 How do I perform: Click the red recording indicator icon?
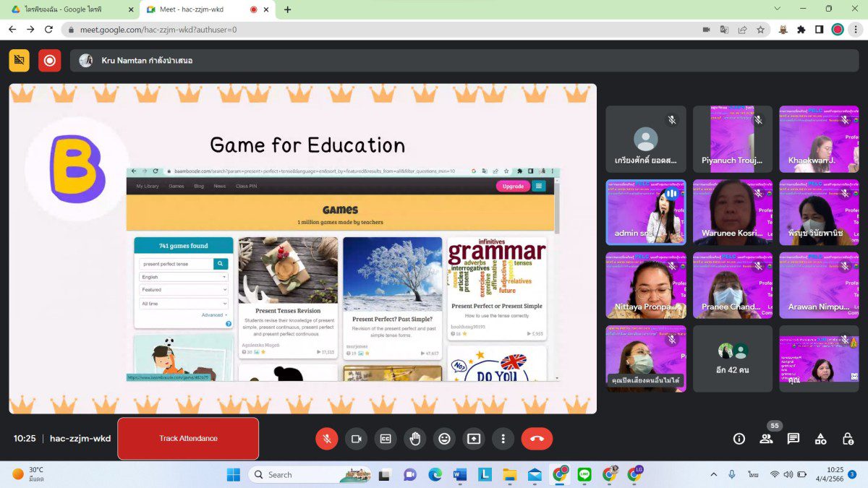click(x=50, y=61)
